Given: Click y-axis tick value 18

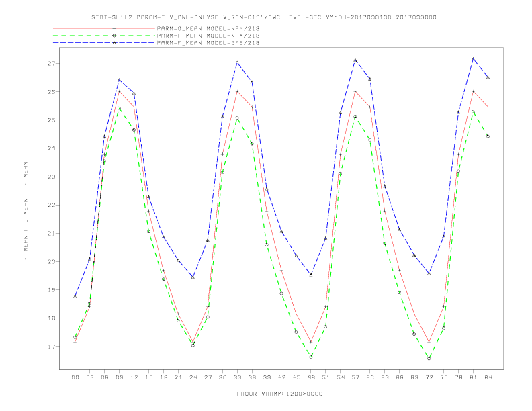Looking at the screenshot, I should click(x=52, y=318).
